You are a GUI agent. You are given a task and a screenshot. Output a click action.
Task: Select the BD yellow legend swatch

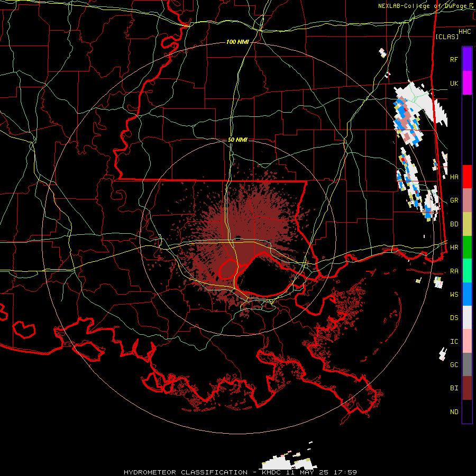point(467,224)
